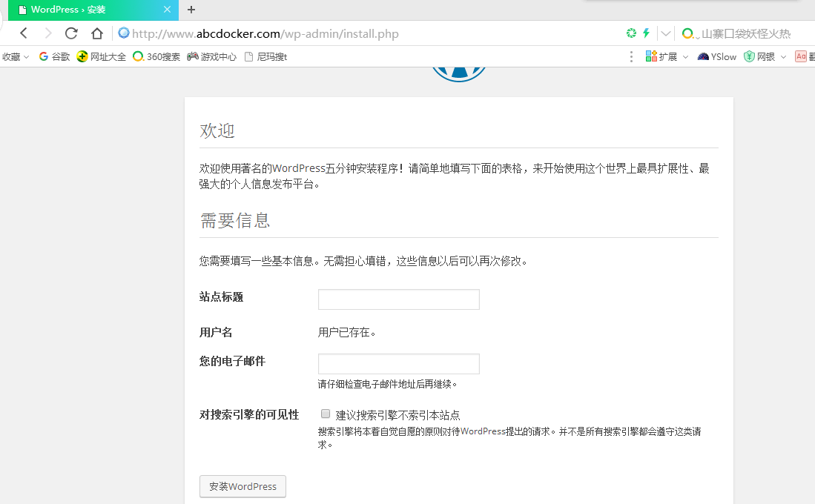
Task: Click the YSlow extension icon
Action: [717, 56]
